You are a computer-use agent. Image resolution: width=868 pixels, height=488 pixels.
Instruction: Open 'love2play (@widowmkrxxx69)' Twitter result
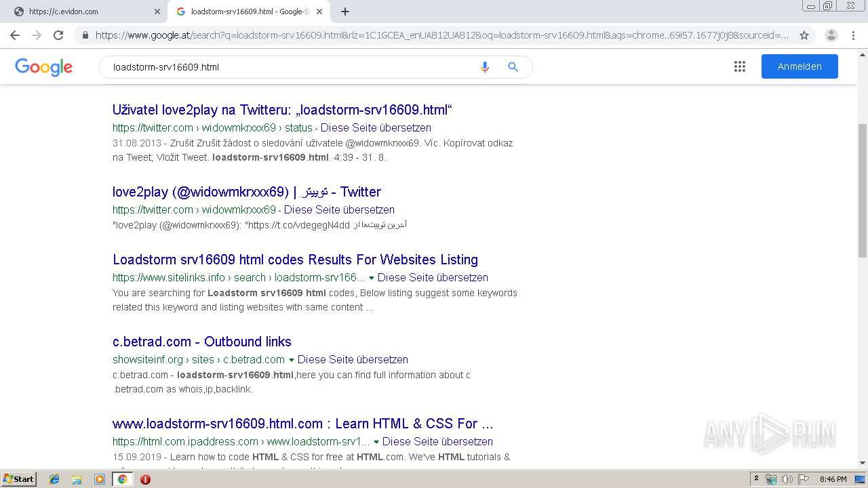[247, 192]
